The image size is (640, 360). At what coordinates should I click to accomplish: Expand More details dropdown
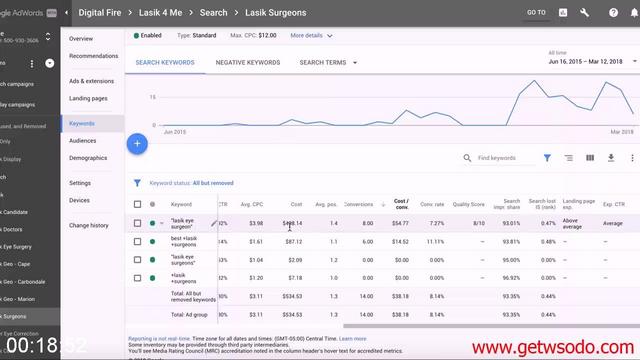tap(311, 36)
